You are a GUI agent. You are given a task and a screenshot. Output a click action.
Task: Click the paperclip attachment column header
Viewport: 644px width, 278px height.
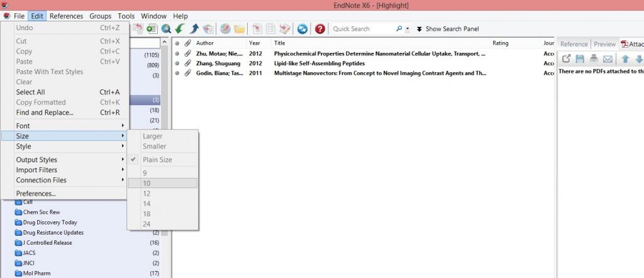pos(187,43)
